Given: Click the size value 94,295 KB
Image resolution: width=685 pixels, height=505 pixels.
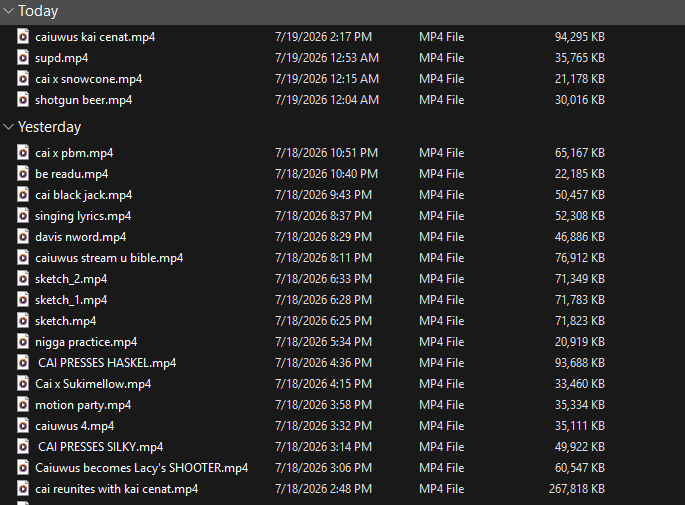Looking at the screenshot, I should pyautogui.click(x=580, y=37).
